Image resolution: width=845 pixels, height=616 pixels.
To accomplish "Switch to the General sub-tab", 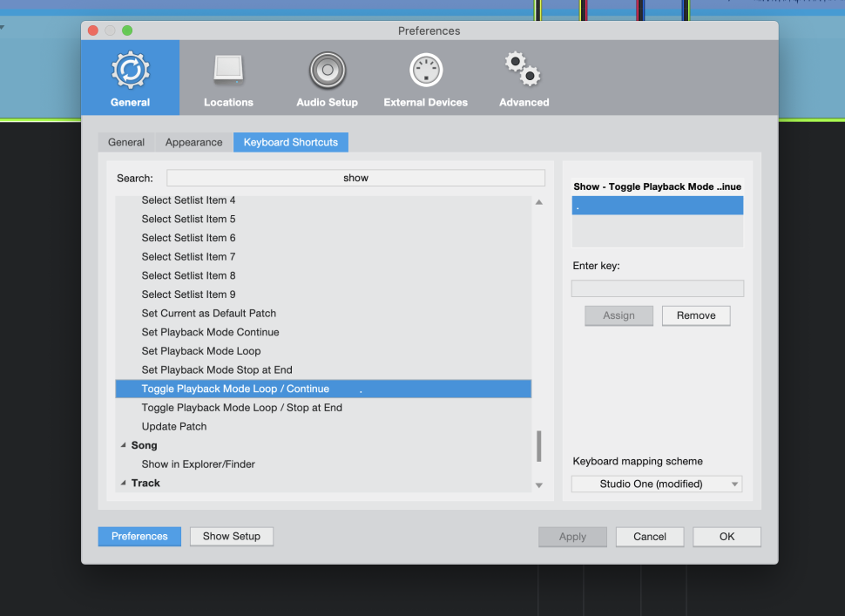I will (126, 142).
